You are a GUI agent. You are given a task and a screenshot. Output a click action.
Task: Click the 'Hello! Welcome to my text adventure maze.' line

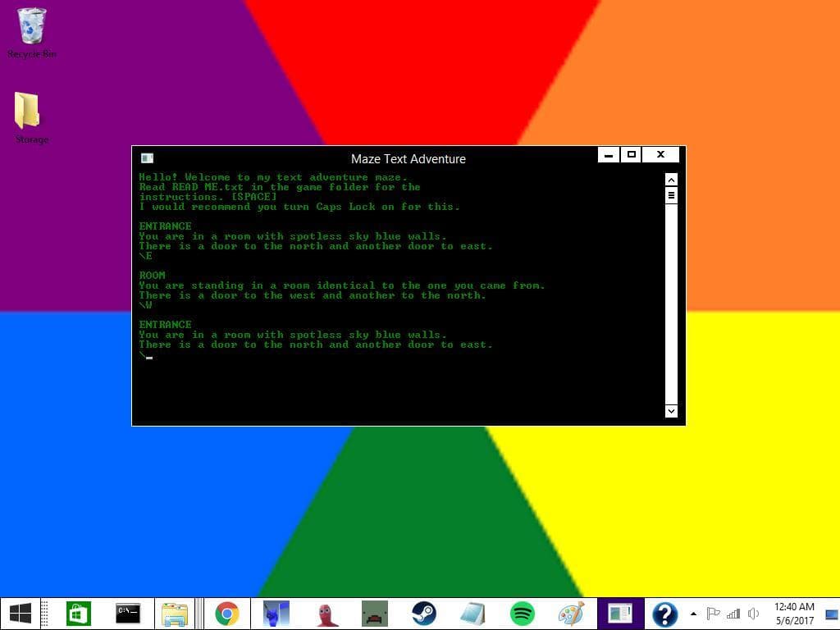click(x=273, y=177)
